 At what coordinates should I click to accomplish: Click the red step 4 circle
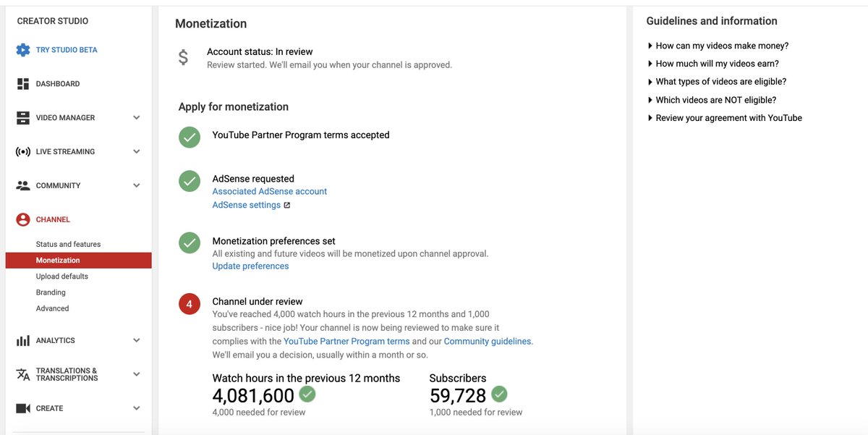point(190,305)
